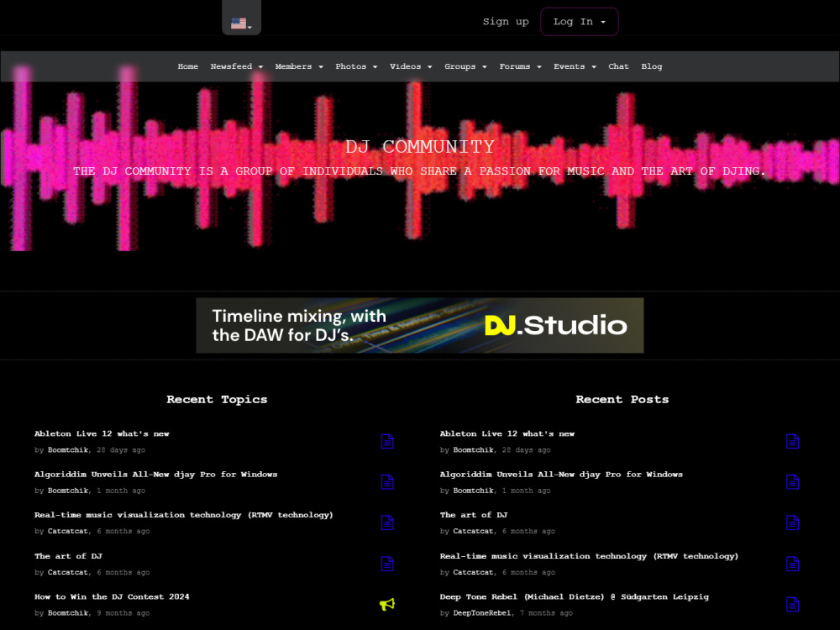Expand the Photos menu
Screen dimensions: 840x630
(356, 66)
